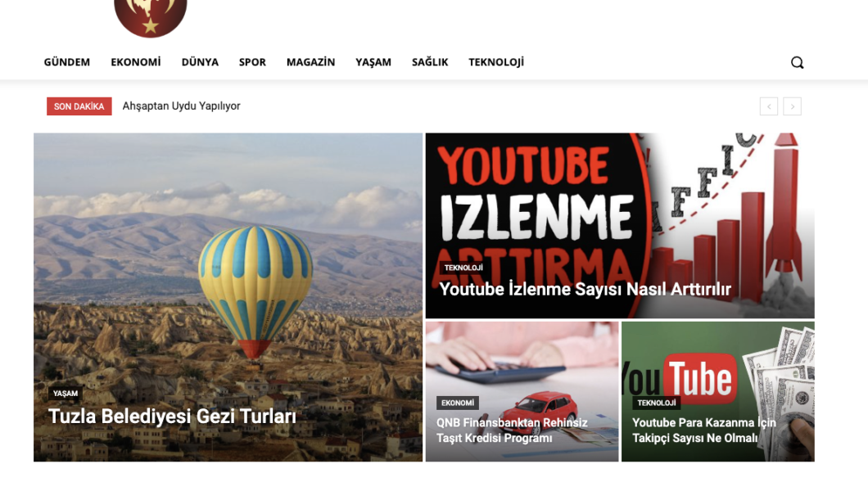Image resolution: width=868 pixels, height=491 pixels.
Task: Open the TEKNOLOJİ menu item
Action: pos(496,62)
